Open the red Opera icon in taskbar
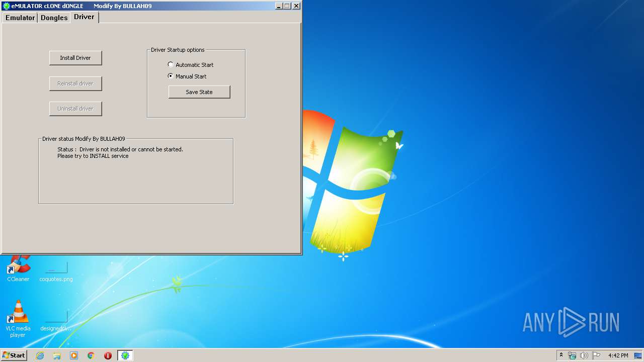The image size is (644, 362). [x=108, y=355]
